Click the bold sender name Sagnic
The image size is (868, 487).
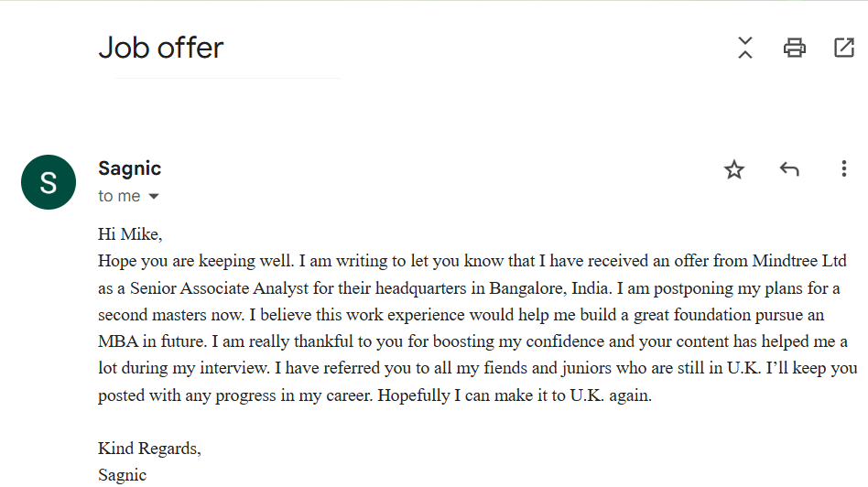(129, 168)
